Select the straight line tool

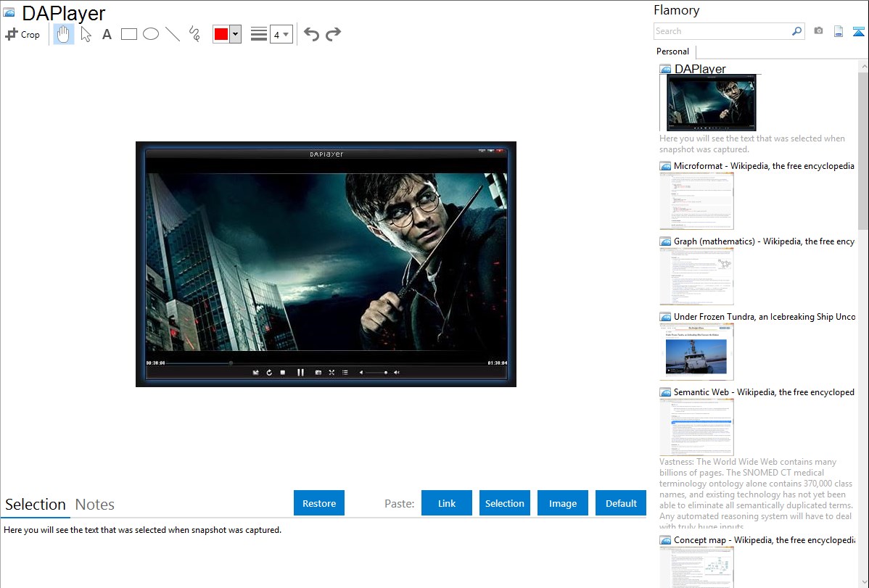(x=173, y=34)
